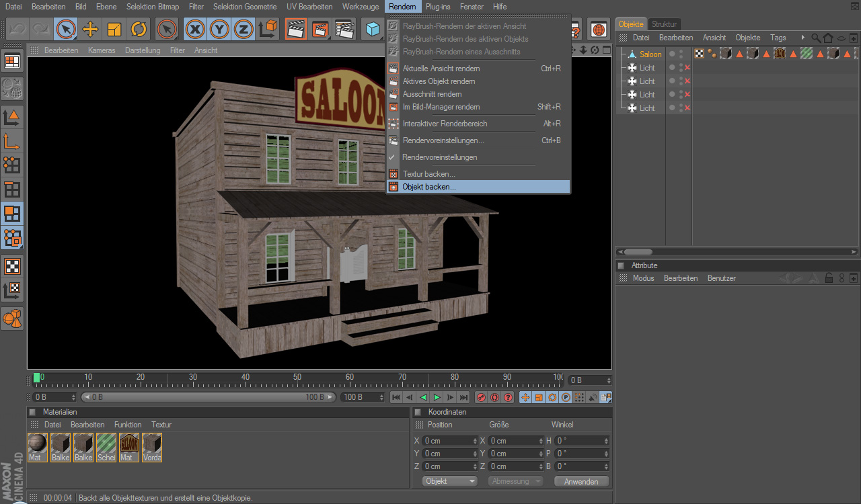Switch to the Struktur tab
Image resolution: width=861 pixels, height=504 pixels.
tap(665, 24)
